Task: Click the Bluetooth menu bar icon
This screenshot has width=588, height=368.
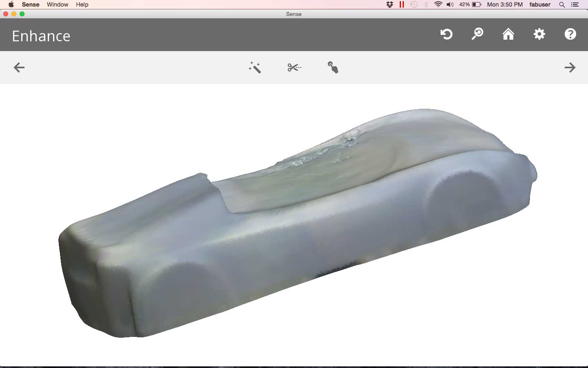Action: [x=426, y=4]
